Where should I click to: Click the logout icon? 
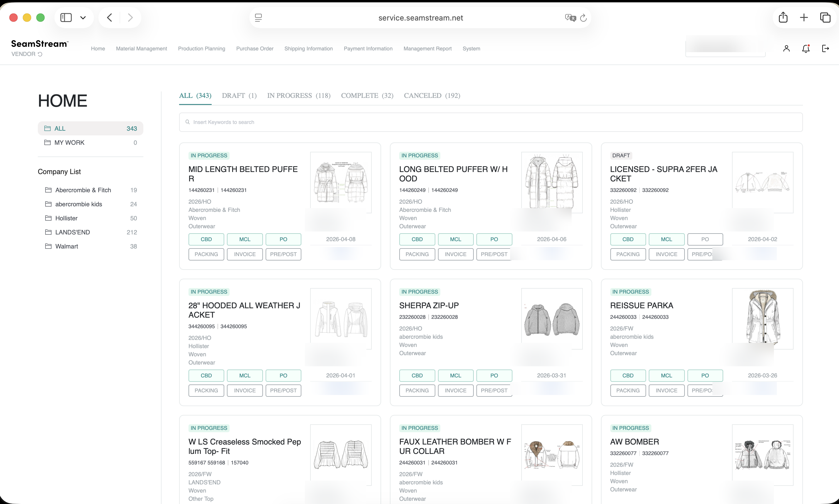pyautogui.click(x=826, y=49)
